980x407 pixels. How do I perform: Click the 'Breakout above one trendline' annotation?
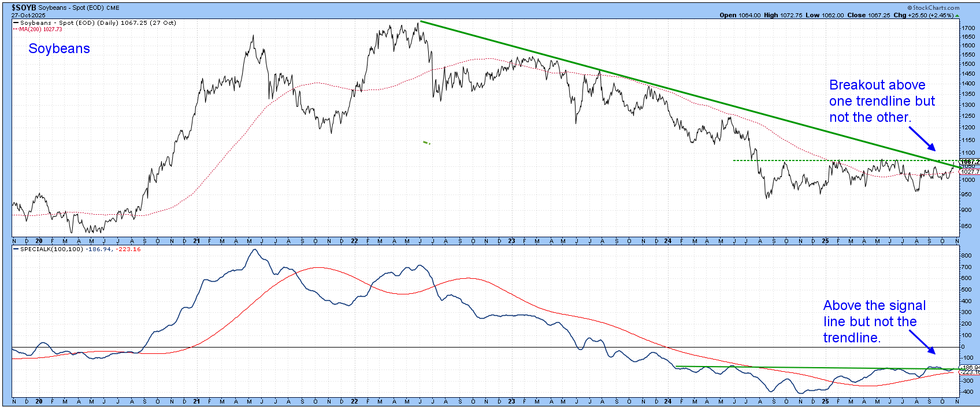coord(881,101)
